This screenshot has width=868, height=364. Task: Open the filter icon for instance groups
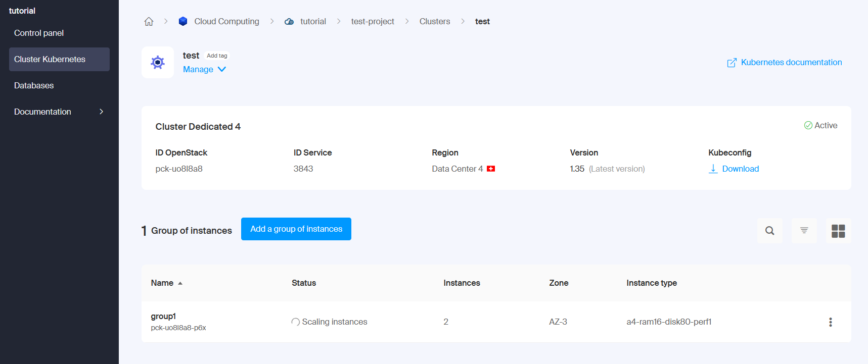804,231
